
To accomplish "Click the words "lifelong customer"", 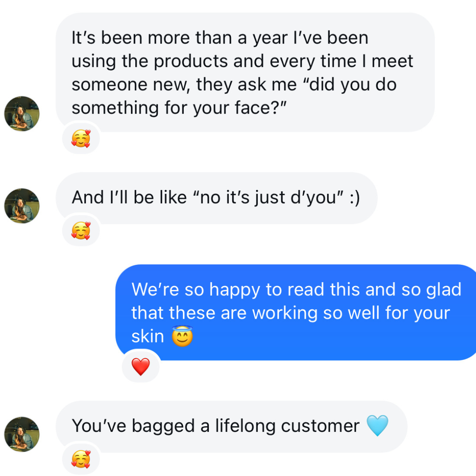I will [x=287, y=426].
